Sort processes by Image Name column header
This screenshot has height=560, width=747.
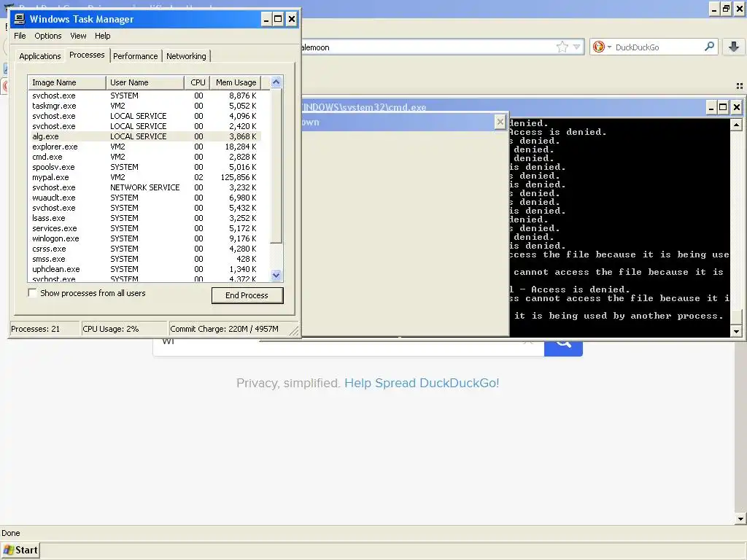click(x=66, y=82)
